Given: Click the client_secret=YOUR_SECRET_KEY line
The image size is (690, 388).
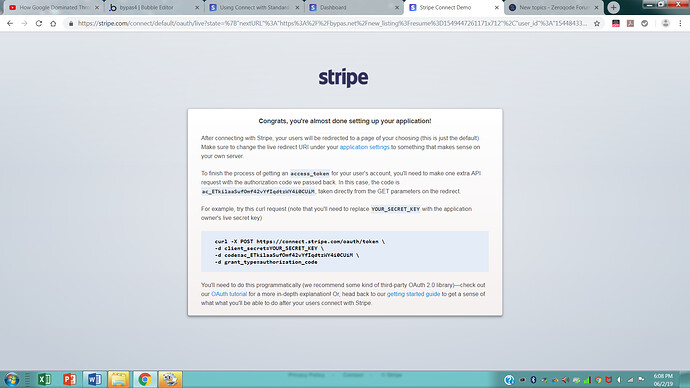Looking at the screenshot, I should coord(269,248).
